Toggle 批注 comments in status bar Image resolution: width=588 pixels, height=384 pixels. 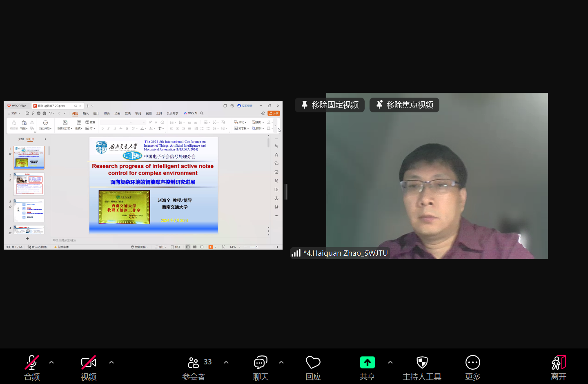point(176,247)
